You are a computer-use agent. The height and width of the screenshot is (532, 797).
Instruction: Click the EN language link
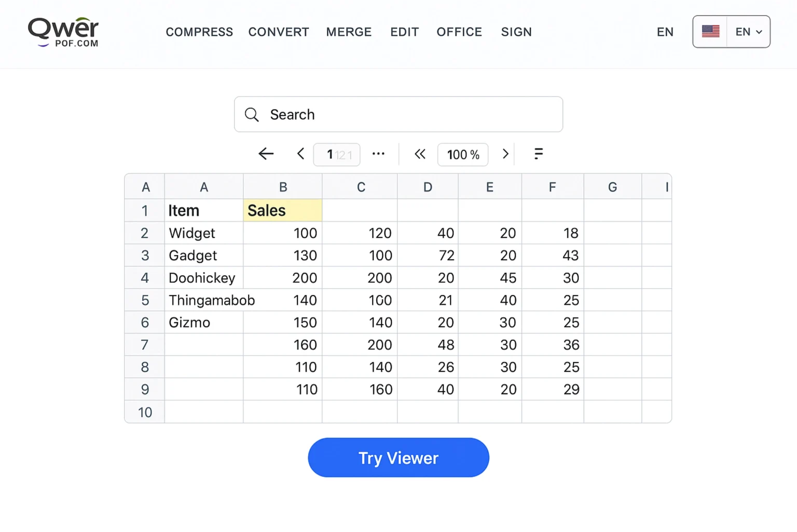(665, 32)
